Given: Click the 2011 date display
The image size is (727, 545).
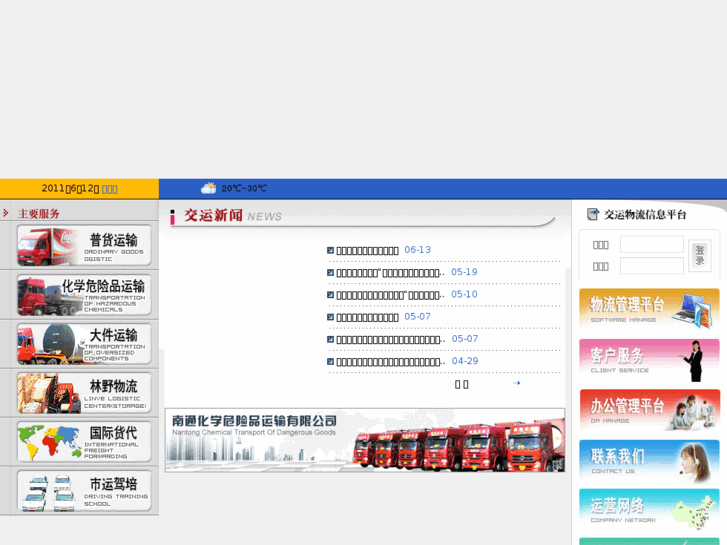Looking at the screenshot, I should (79, 188).
